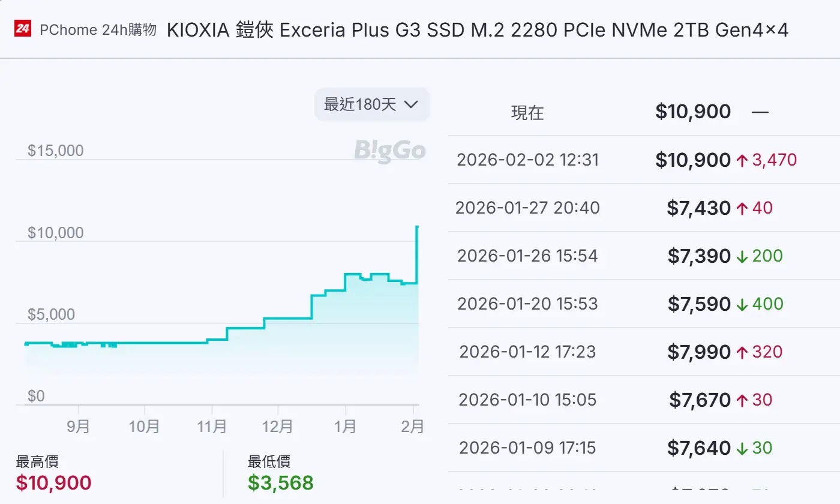Click the 最低價 $3,568 lowest price value

(x=281, y=482)
